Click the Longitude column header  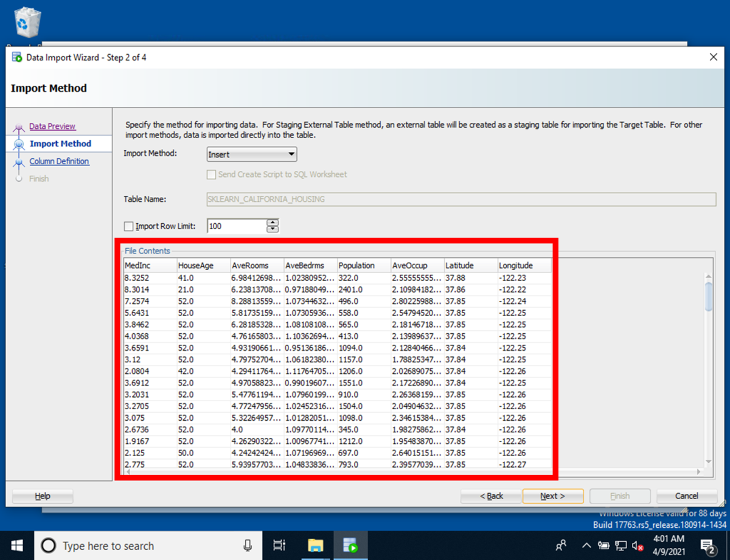(x=524, y=266)
